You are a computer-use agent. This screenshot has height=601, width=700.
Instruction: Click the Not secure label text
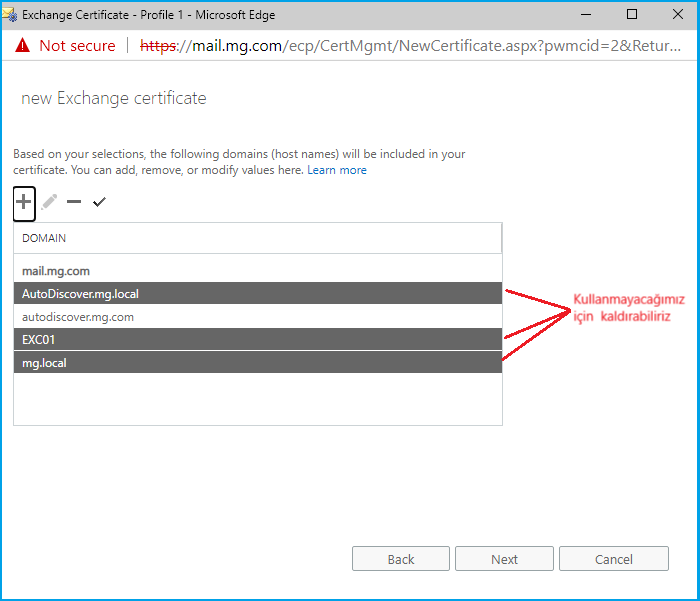click(x=77, y=46)
